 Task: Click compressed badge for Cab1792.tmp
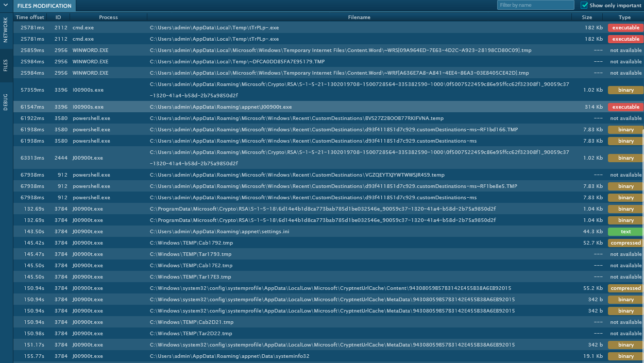pos(625,243)
